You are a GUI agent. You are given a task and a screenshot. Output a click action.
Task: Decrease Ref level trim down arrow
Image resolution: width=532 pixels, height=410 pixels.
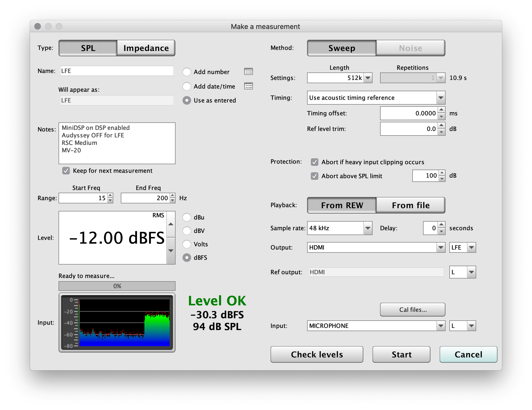(441, 132)
